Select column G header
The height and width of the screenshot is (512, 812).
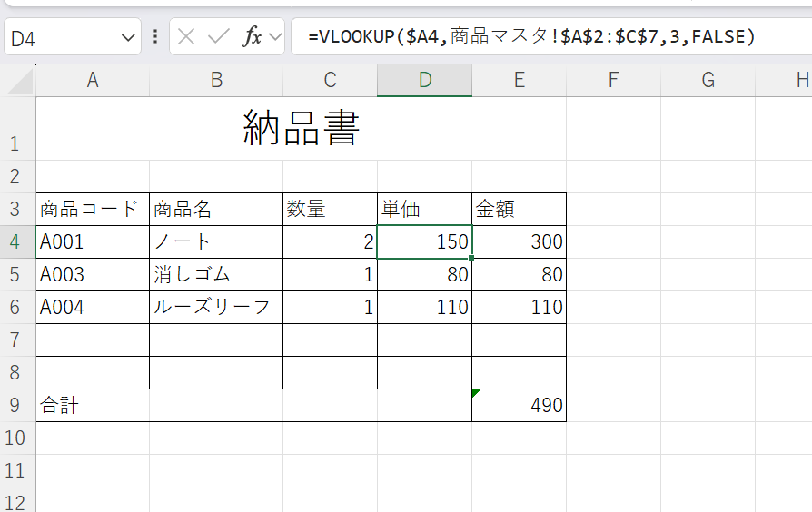pos(708,80)
